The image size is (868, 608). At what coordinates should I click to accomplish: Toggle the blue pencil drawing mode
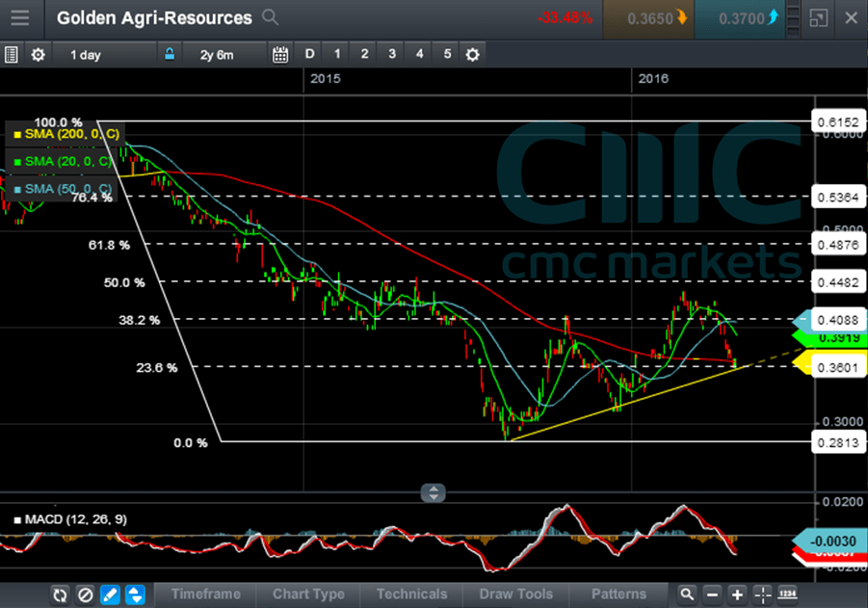point(110,595)
